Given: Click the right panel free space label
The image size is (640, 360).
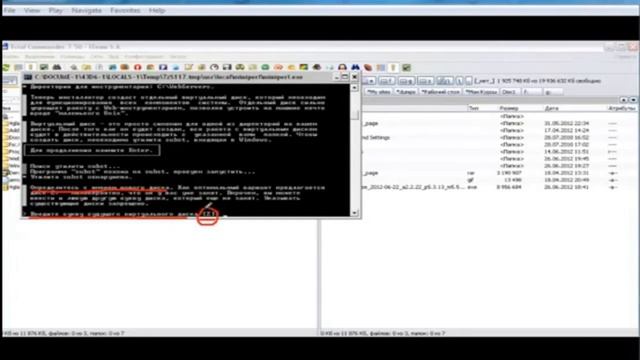Looking at the screenshot, I should [538, 81].
